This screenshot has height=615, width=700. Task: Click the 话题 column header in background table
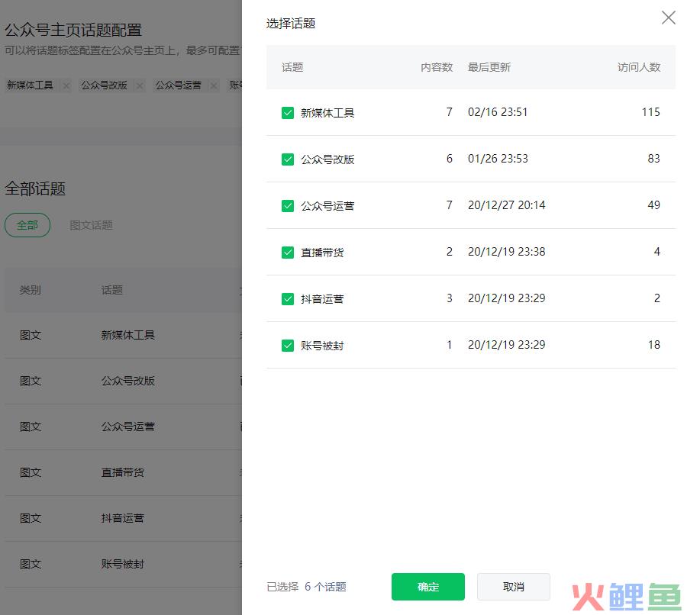[112, 290]
